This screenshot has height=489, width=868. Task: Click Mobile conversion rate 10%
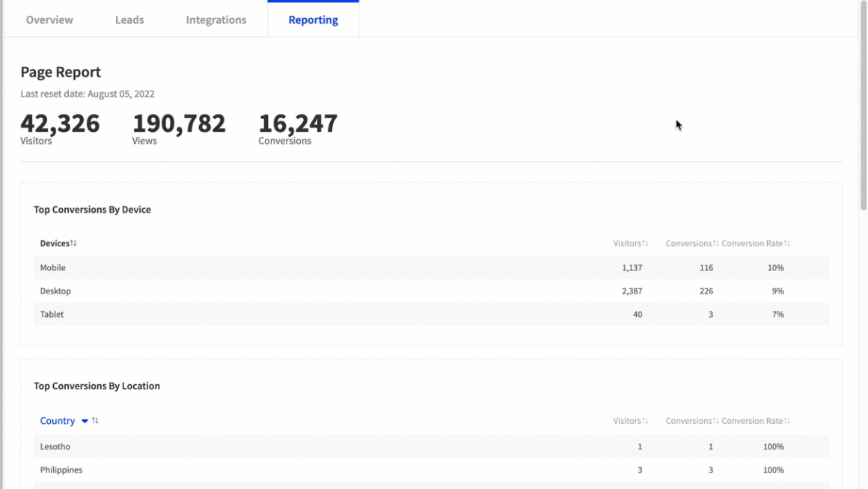pyautogui.click(x=775, y=267)
